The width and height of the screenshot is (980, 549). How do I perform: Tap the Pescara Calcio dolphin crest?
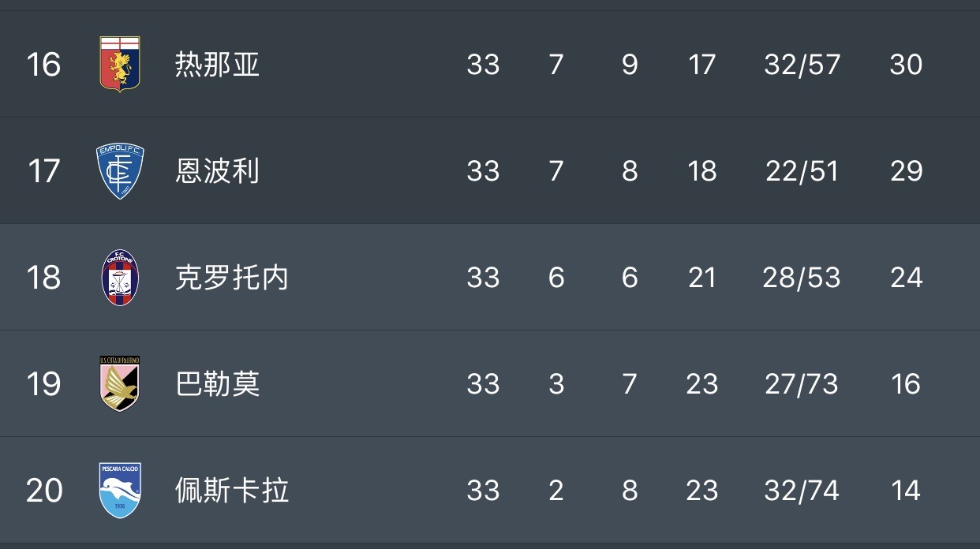click(x=120, y=490)
